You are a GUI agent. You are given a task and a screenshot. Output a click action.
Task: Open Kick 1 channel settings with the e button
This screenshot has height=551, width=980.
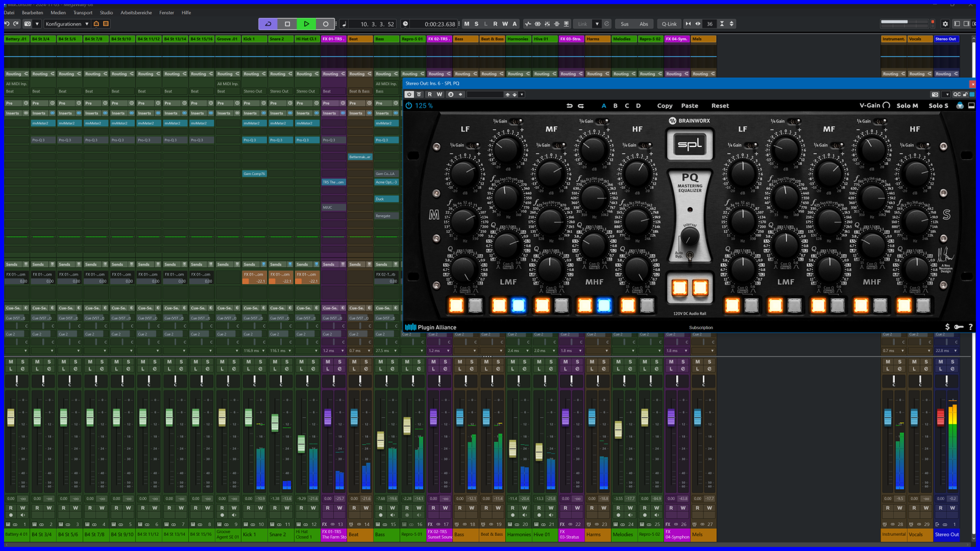coord(260,369)
